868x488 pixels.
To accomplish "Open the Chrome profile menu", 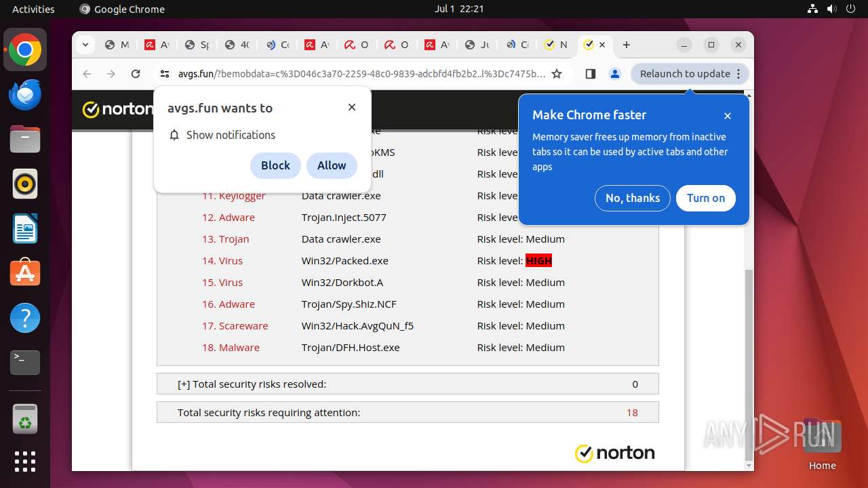I will [x=615, y=74].
